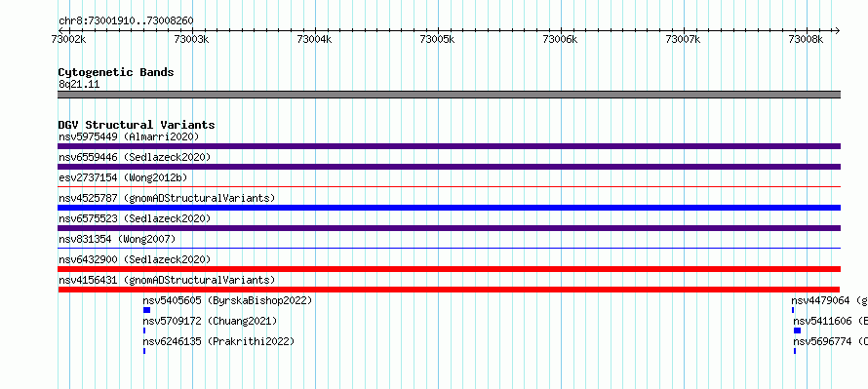868x389 pixels.
Task: Click the Cytogenetic Bands track title
Action: coord(116,72)
